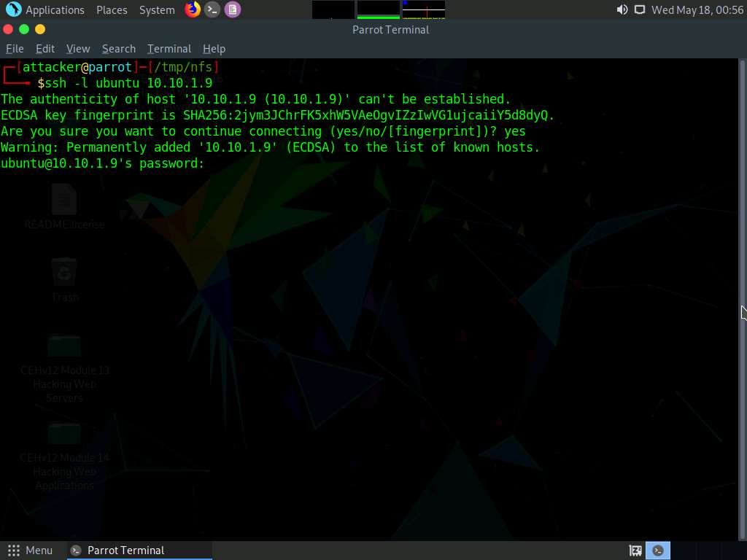Show the Help menu

click(214, 49)
